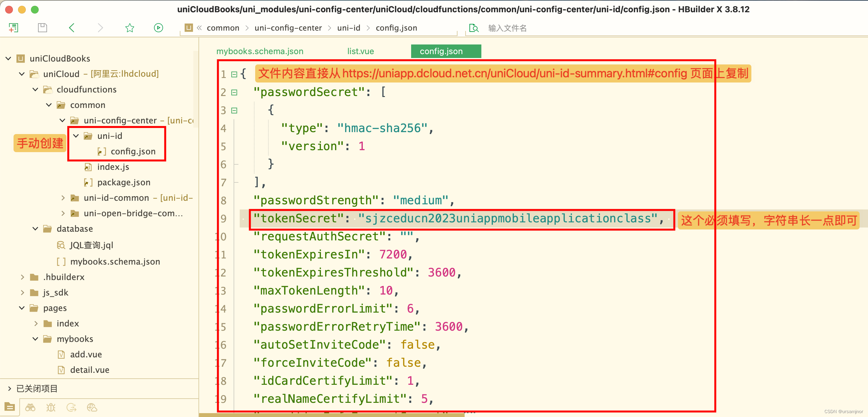Click config.json in the breadcrumb

(x=396, y=28)
